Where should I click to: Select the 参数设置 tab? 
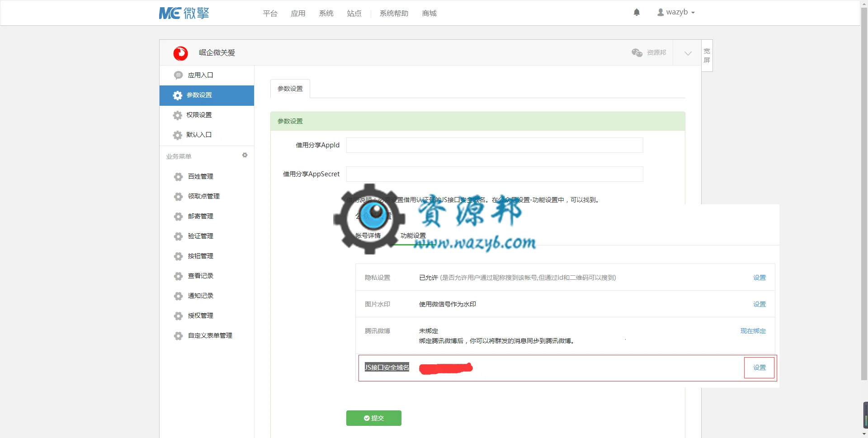(x=290, y=89)
